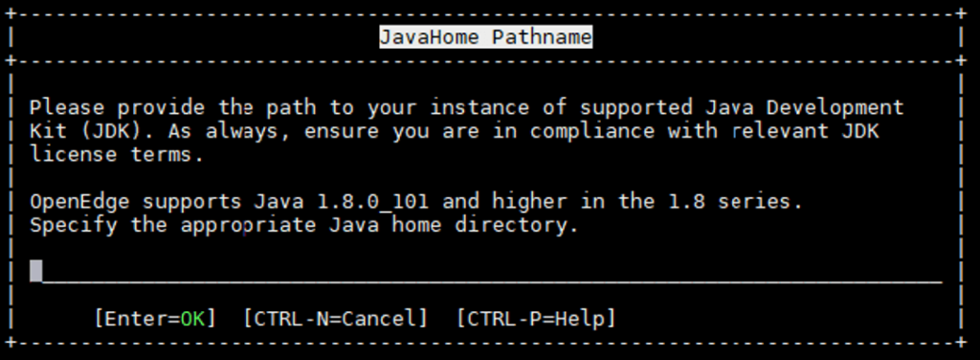Viewport: 980px width, 360px height.
Task: Click the plus sign at the bottom-right border corner
Action: (961, 343)
